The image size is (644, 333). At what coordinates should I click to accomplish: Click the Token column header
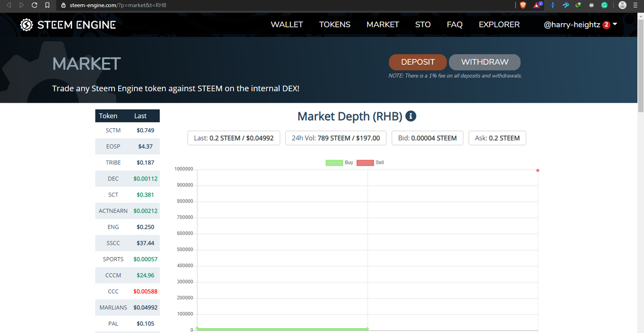coord(108,116)
